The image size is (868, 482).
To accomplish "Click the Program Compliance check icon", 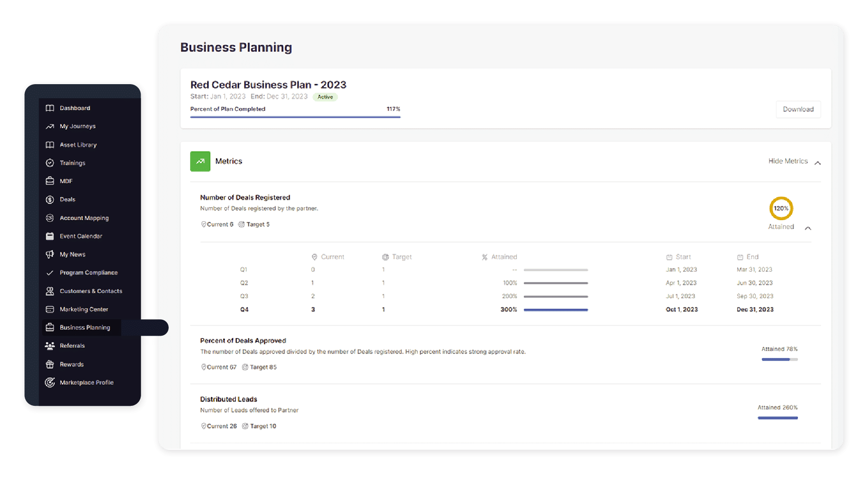I will tap(50, 273).
